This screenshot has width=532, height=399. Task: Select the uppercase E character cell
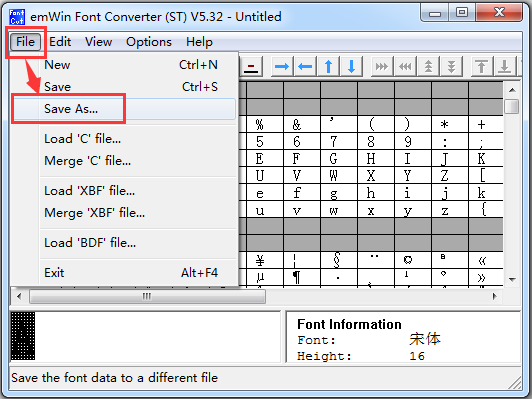[265, 158]
